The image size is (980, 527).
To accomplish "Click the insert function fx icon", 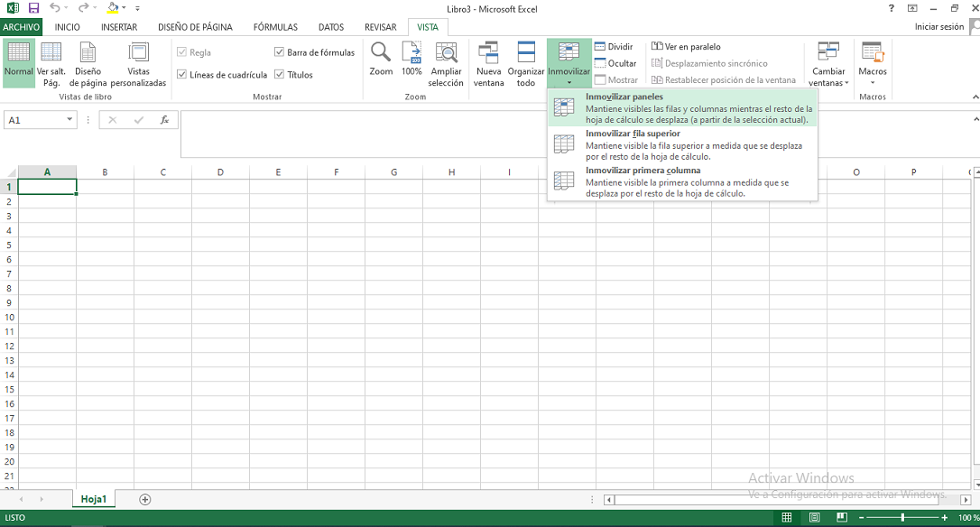I will (164, 120).
